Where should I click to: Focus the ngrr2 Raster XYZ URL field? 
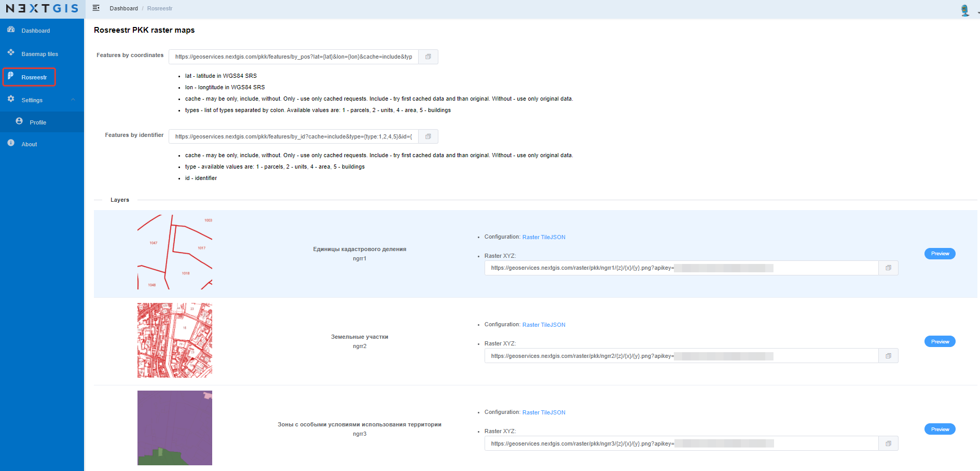(x=682, y=356)
